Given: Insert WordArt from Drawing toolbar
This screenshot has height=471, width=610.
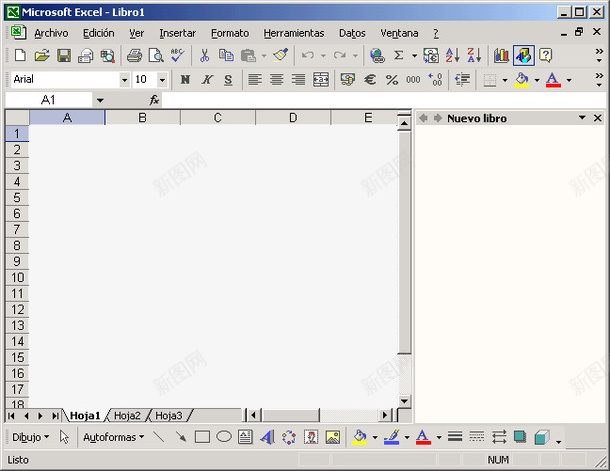Looking at the screenshot, I should click(267, 437).
